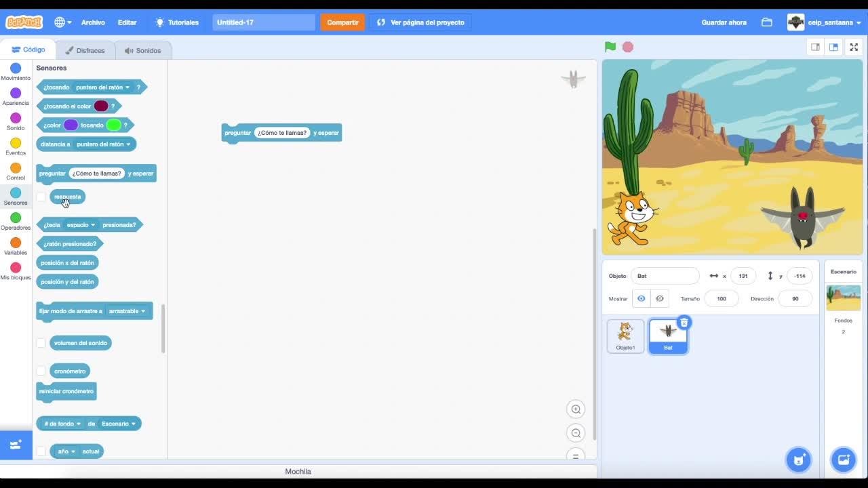Open the Mochila backpack panel
The image size is (868, 488).
(298, 472)
